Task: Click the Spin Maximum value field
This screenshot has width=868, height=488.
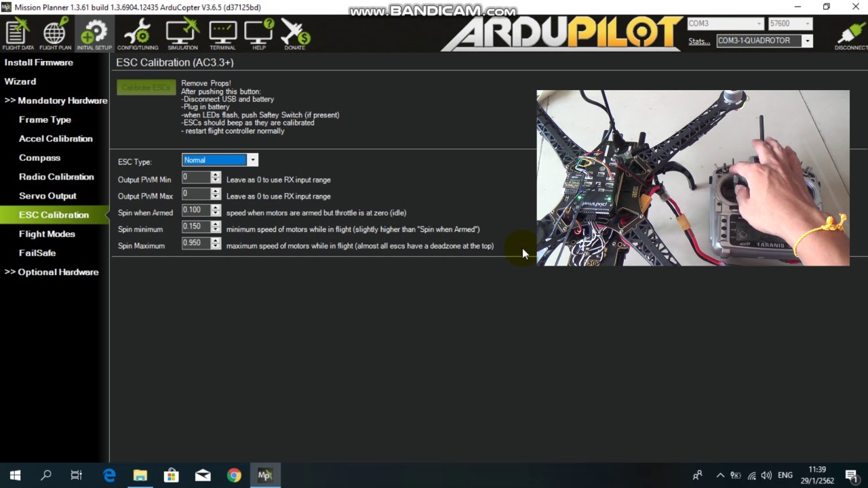Action: 196,243
